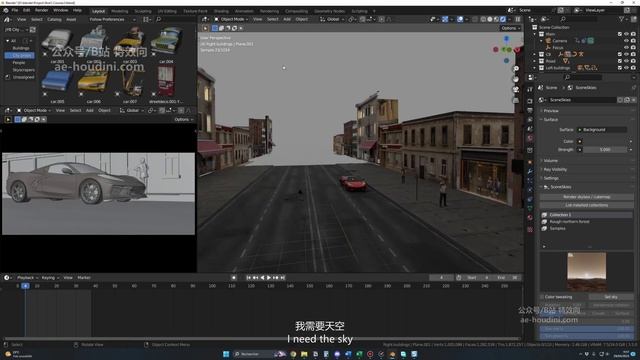Adjust the Strength value slider
640x360 pixels.
605,150
